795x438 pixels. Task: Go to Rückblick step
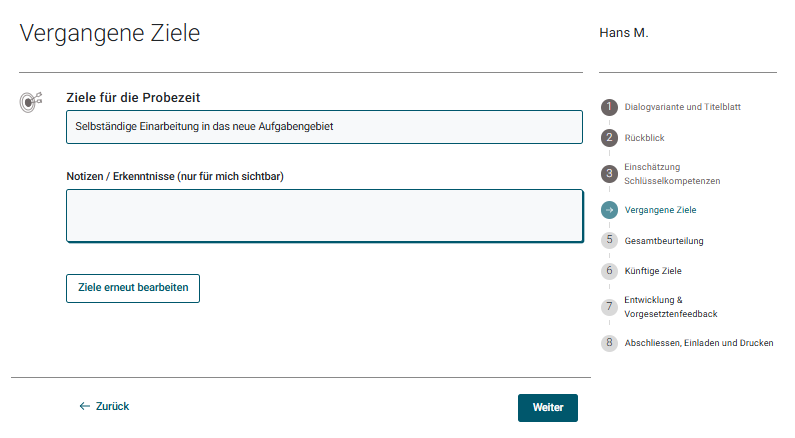[644, 138]
